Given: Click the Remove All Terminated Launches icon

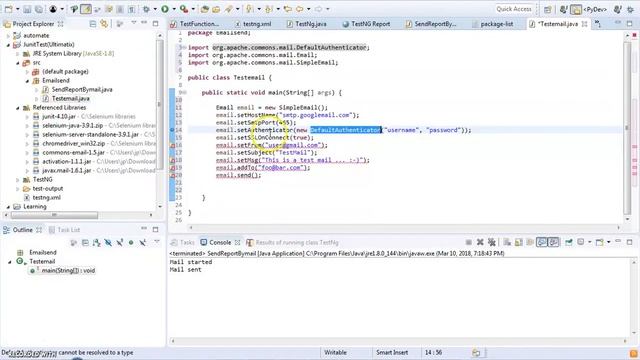Looking at the screenshot, I should tap(491, 242).
